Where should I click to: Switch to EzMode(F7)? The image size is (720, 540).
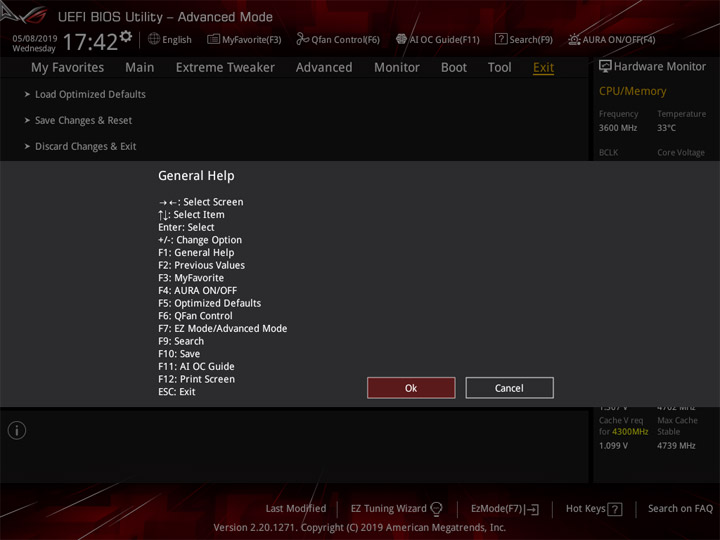point(497,509)
